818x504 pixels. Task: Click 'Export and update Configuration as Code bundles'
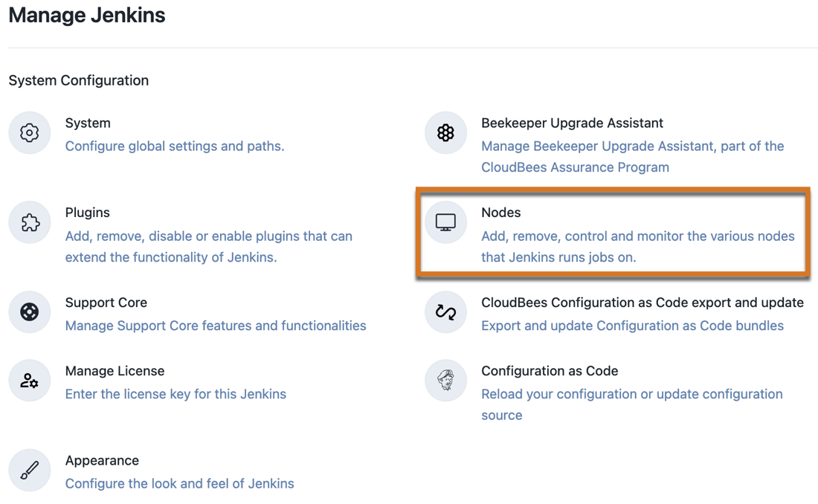(632, 326)
